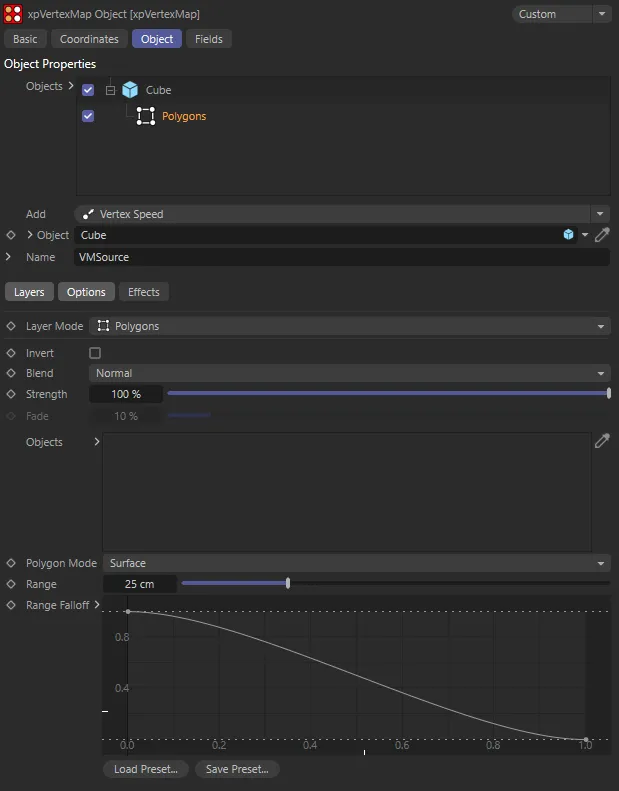Click the eyedropper picker beside Object field

[602, 235]
